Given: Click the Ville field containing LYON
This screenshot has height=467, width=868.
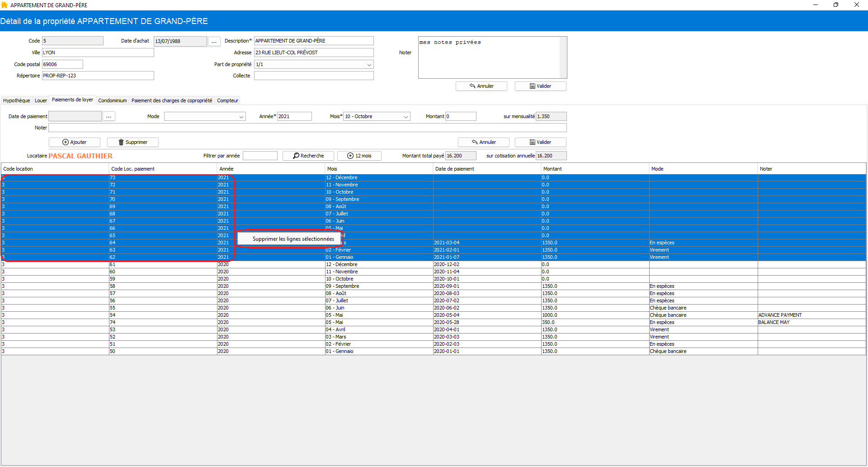Looking at the screenshot, I should (98, 52).
